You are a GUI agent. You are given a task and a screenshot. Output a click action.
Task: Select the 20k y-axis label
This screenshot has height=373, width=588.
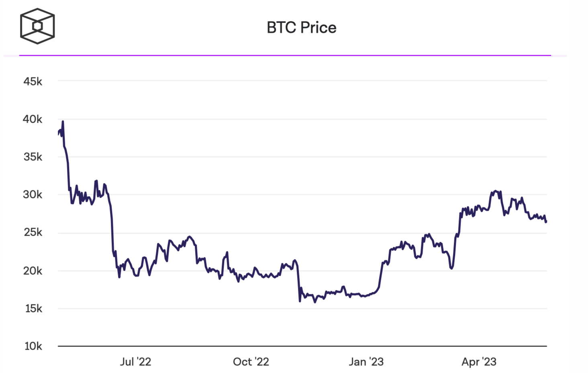click(x=33, y=271)
